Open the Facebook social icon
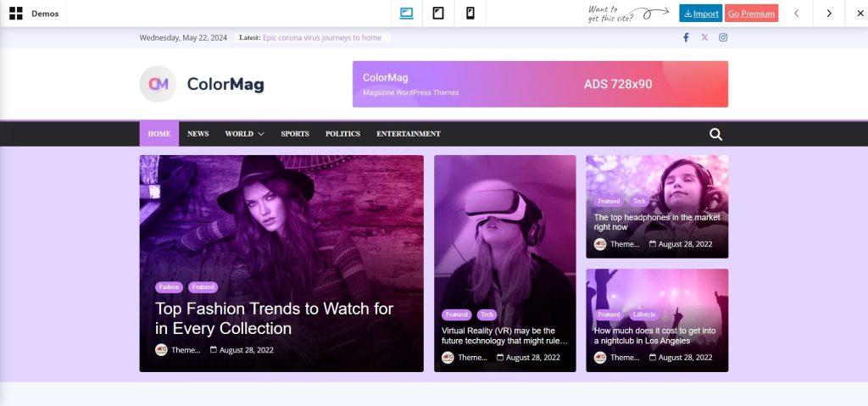The image size is (868, 406). [686, 37]
